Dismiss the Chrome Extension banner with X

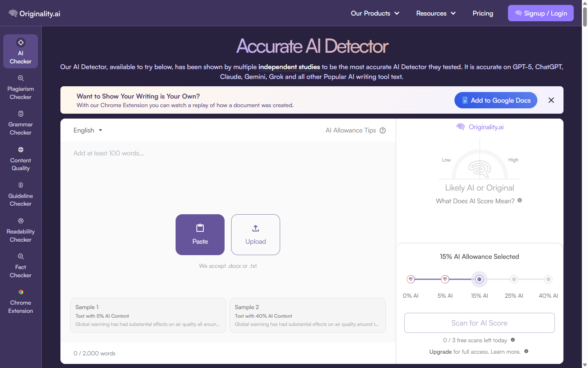[551, 100]
